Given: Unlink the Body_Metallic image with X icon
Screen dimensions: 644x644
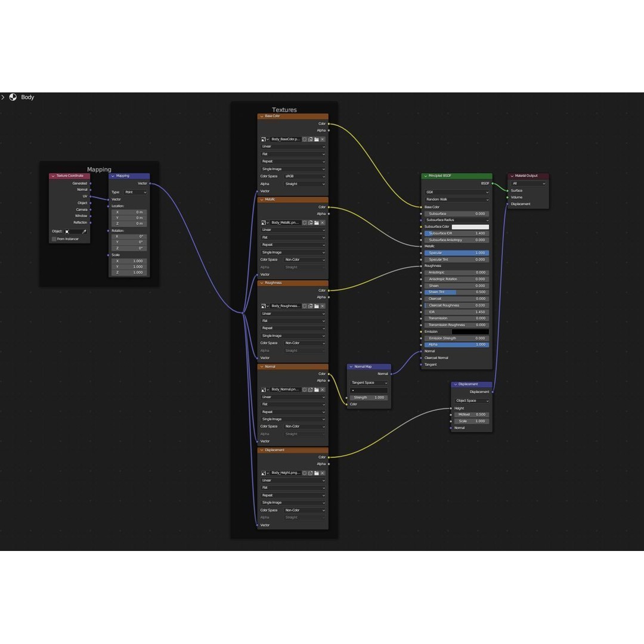Looking at the screenshot, I should [x=323, y=222].
